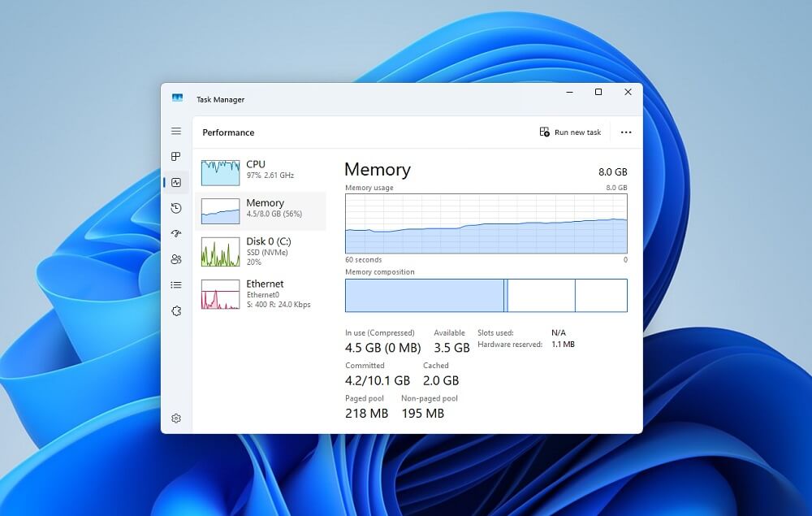This screenshot has width=812, height=516.
Task: Click the 195 MB non-paged pool value
Action: pyautogui.click(x=422, y=413)
